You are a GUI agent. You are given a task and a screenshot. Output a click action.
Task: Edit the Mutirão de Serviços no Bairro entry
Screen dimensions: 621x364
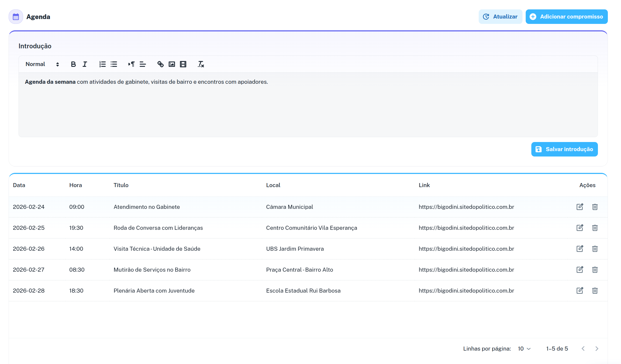580,270
